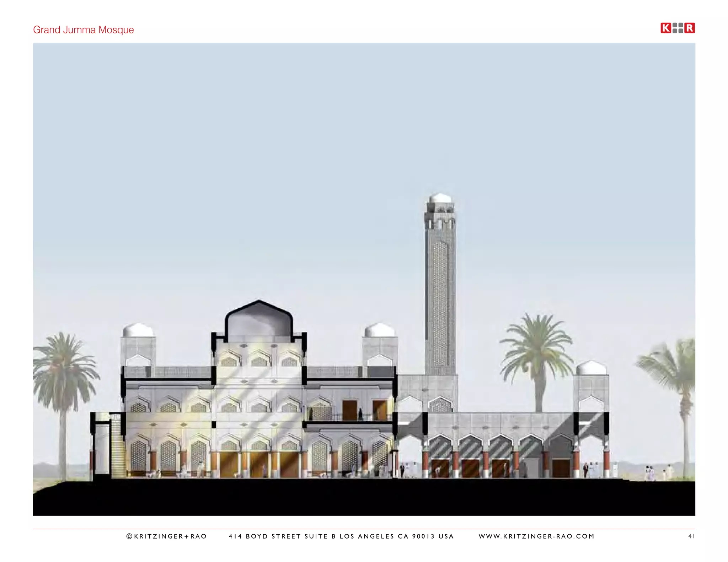This screenshot has width=728, height=562.
Task: Click the mosque section rendering image
Action: click(364, 279)
